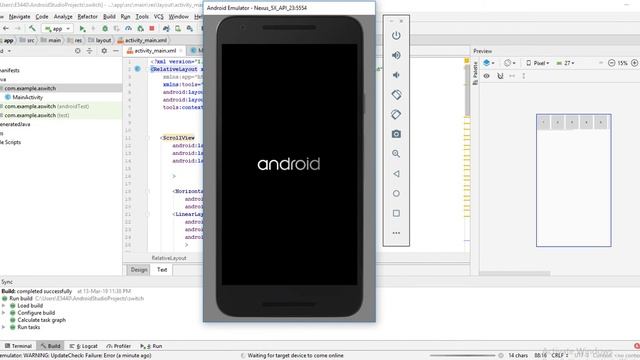Click the emulator power button
This screenshot has height=360, width=640.
[396, 36]
